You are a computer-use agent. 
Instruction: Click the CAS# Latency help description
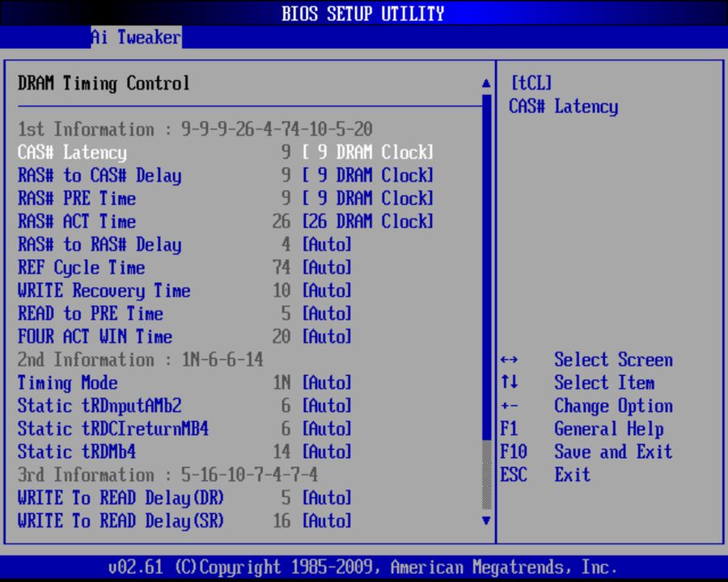pos(564,107)
